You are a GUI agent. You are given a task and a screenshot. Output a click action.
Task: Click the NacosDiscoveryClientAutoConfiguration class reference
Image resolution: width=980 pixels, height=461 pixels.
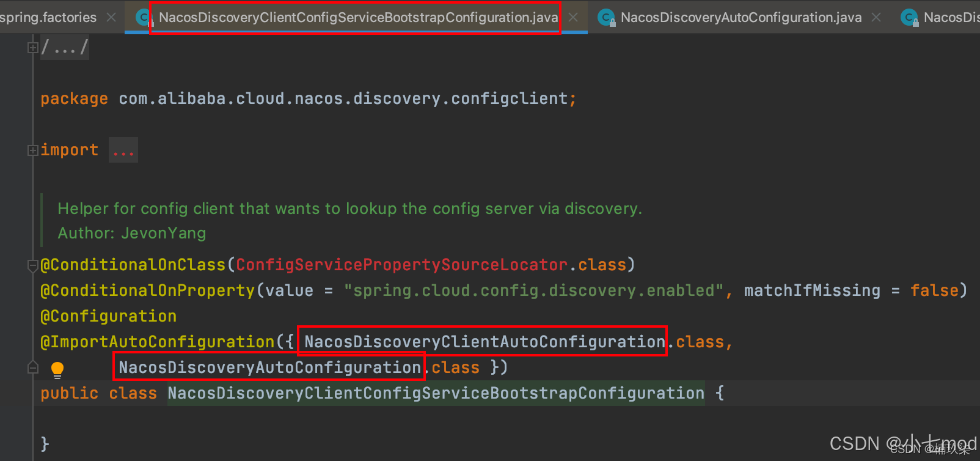pyautogui.click(x=485, y=342)
